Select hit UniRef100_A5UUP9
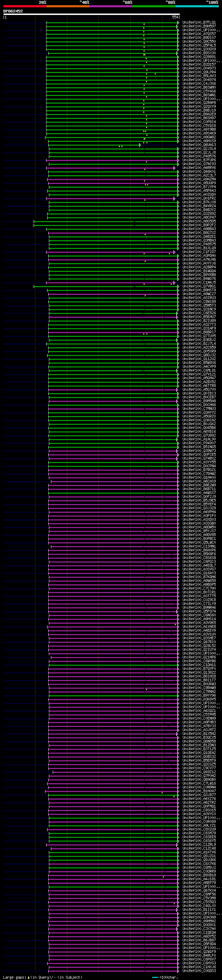This screenshot has width=222, height=980. pos(199,183)
